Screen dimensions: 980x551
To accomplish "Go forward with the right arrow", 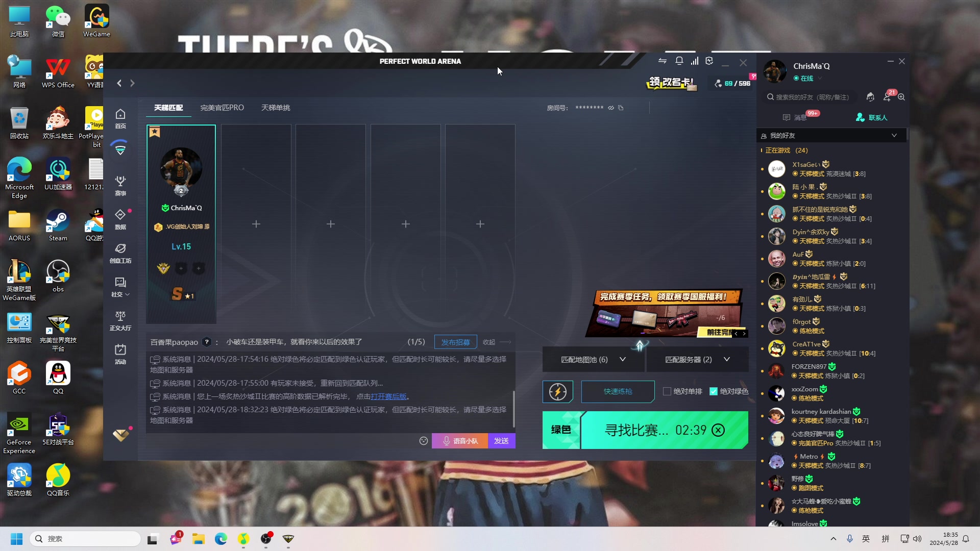I will coord(132,83).
